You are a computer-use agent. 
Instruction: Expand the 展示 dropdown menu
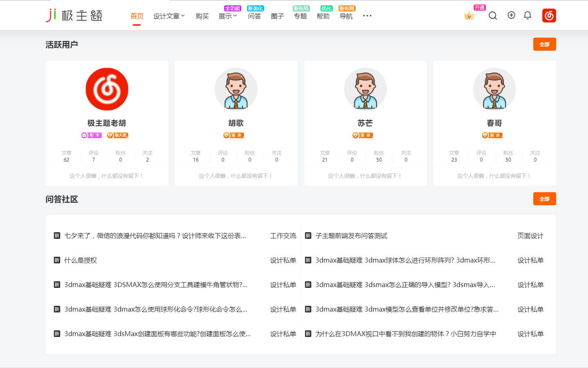point(227,16)
